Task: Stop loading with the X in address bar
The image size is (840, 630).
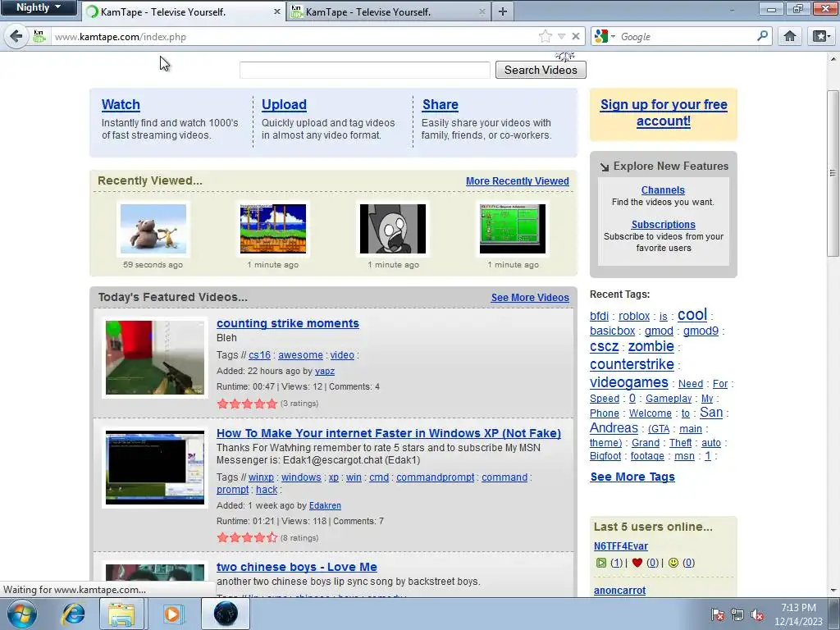Action: click(x=576, y=36)
